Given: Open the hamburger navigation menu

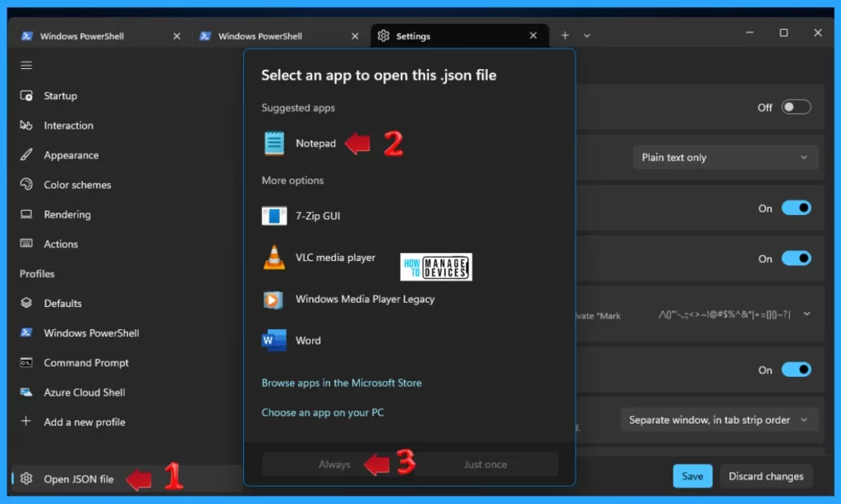Looking at the screenshot, I should (x=26, y=66).
